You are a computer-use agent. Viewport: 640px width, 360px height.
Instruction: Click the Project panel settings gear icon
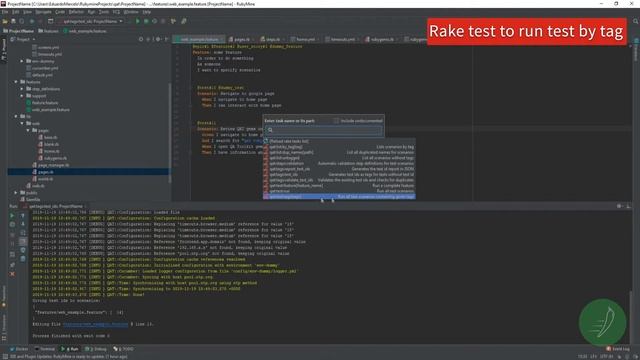pyautogui.click(x=158, y=39)
